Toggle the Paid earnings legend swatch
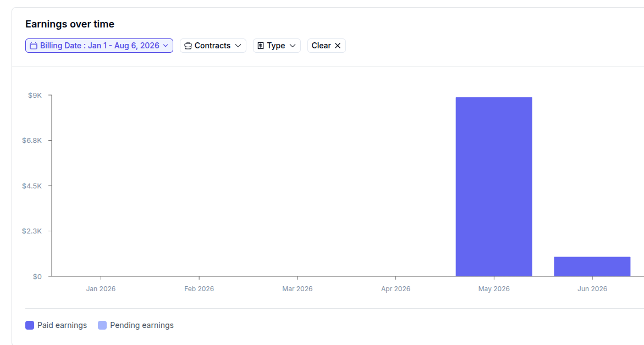644x345 pixels. coord(30,325)
